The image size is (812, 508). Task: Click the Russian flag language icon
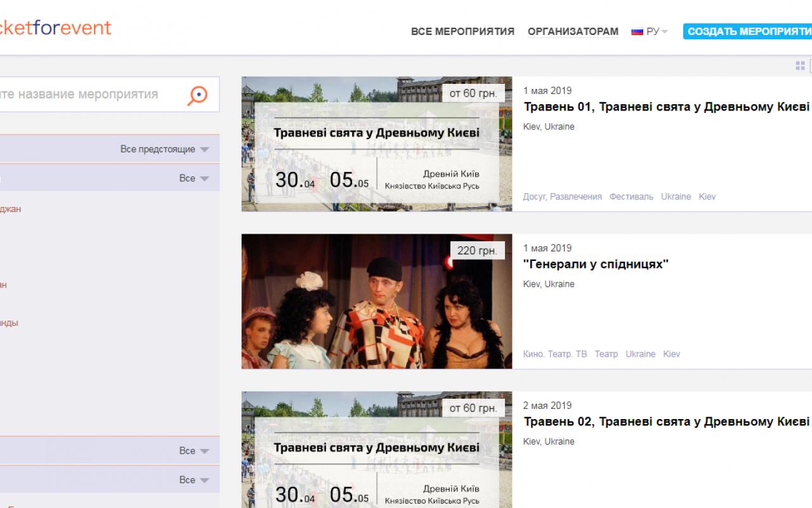click(x=637, y=32)
